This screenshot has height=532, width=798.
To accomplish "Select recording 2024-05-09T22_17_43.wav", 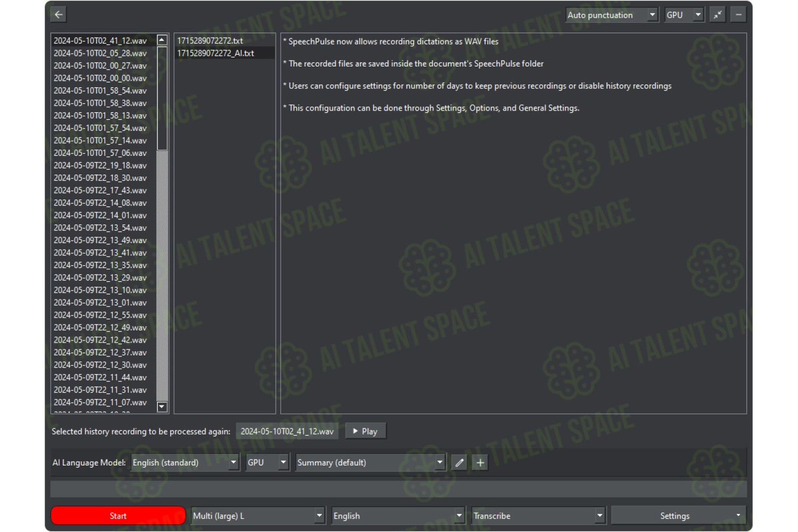I will (x=104, y=190).
